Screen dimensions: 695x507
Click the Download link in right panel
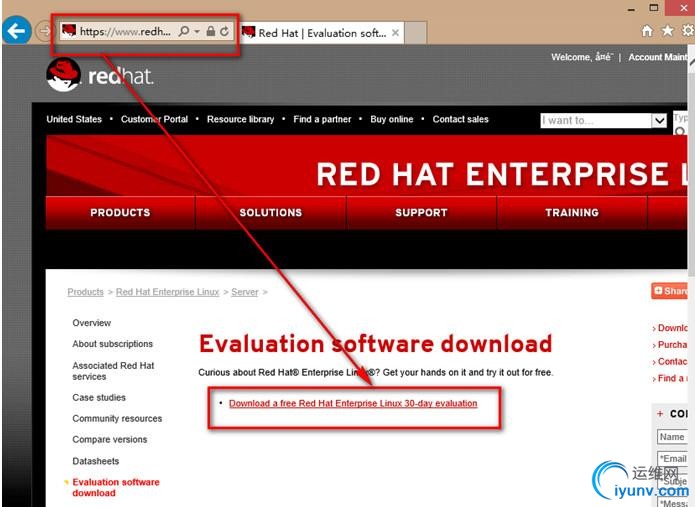(672, 328)
